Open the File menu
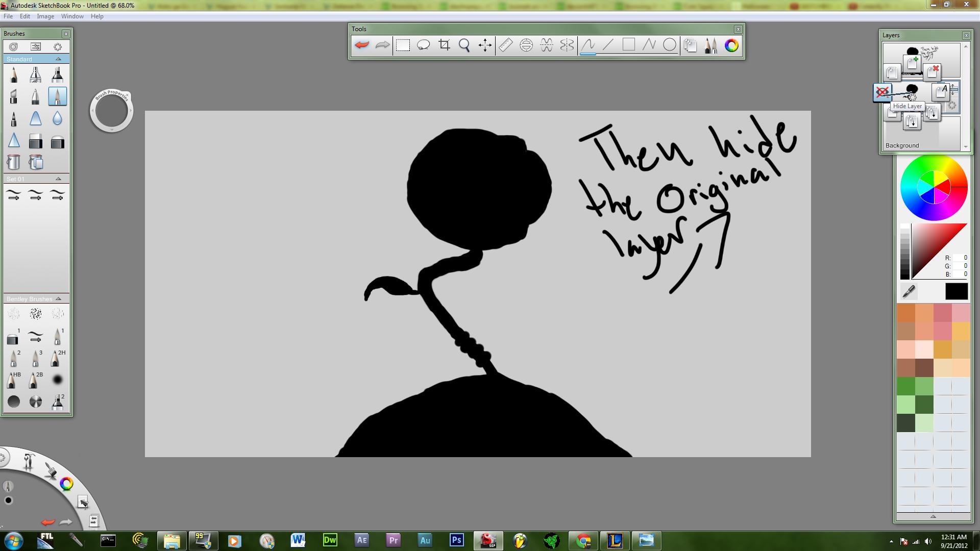The image size is (980, 551). pos(8,16)
